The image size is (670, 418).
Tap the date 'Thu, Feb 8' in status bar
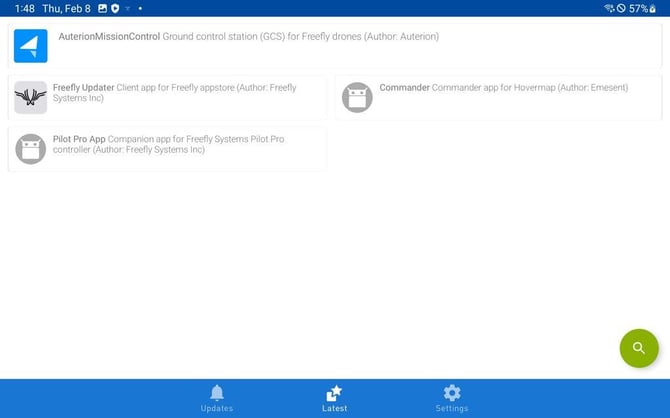[66, 9]
